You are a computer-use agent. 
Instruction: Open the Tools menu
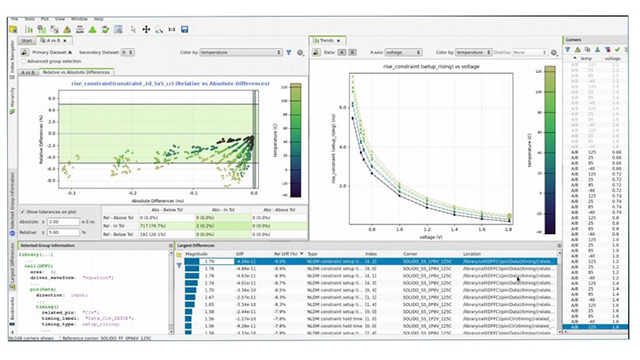pos(29,19)
